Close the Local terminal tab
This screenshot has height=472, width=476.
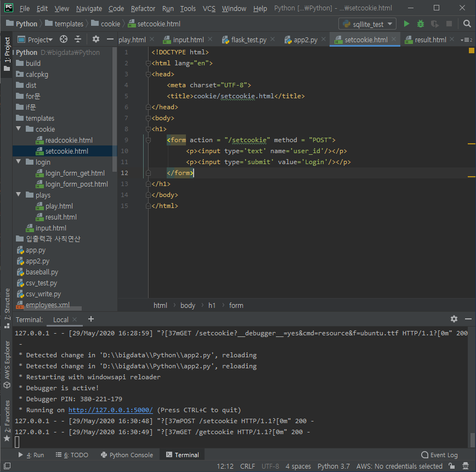coord(75,319)
